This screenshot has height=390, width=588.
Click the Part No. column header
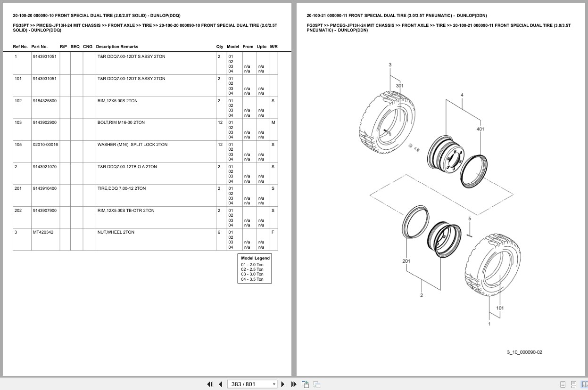coord(40,47)
